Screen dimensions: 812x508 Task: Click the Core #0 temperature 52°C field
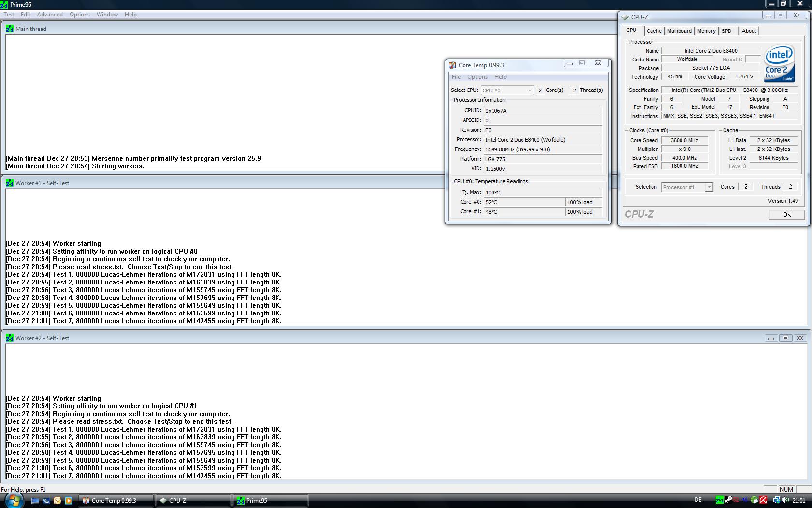pyautogui.click(x=524, y=202)
